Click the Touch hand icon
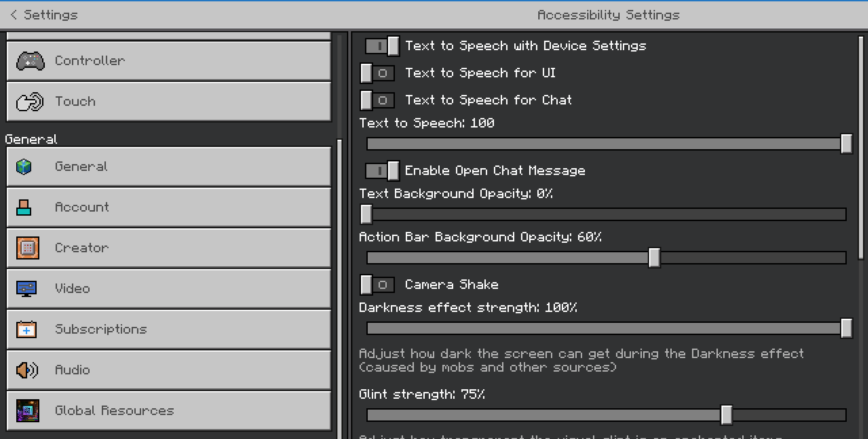This screenshot has height=439, width=868. (30, 102)
